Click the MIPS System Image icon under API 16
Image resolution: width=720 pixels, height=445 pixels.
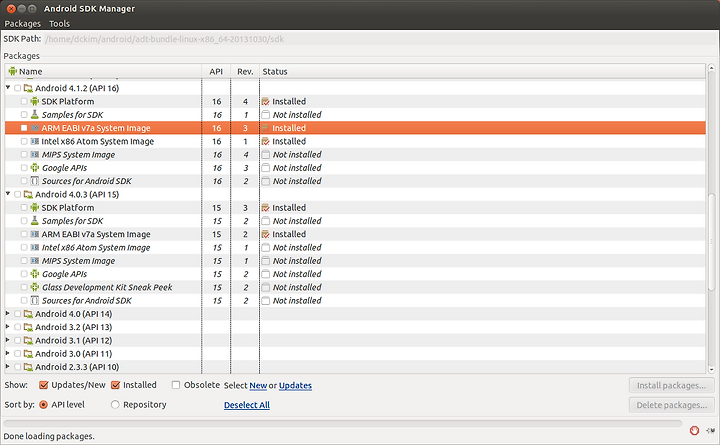[34, 155]
